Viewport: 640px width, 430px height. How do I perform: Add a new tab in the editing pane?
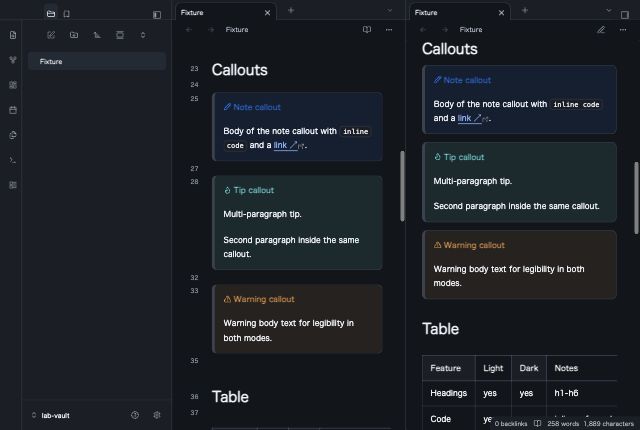coord(291,10)
